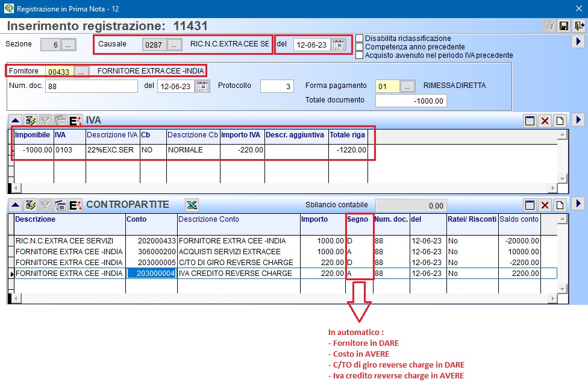This screenshot has height=385, width=588.
Task: Expand the header panel with right arrow
Action: [x=578, y=41]
